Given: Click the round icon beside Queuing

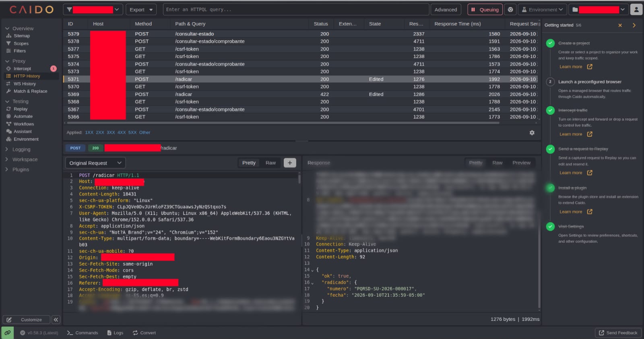Looking at the screenshot, I should coord(510,10).
